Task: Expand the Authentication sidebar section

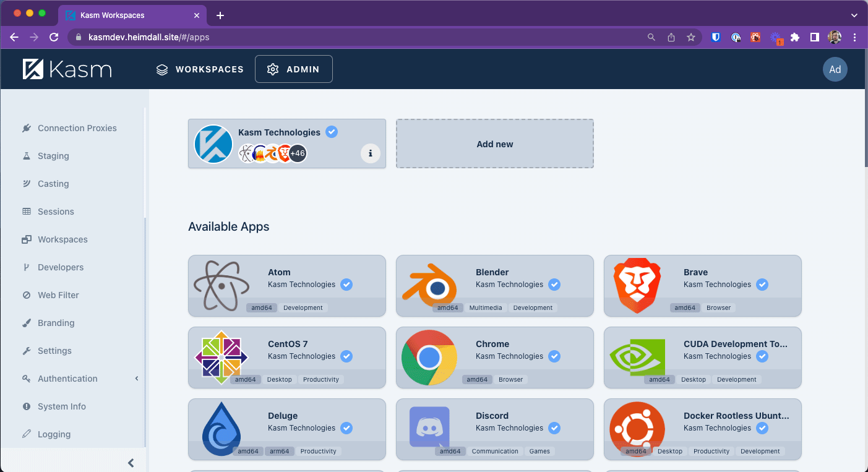Action: pos(67,378)
